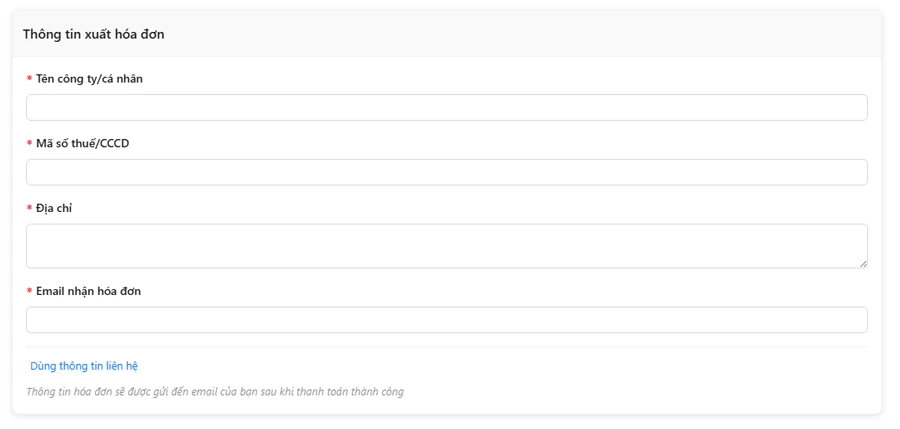The width and height of the screenshot is (900, 429).
Task: Click the Địa chỉ label text
Action: [x=54, y=208]
